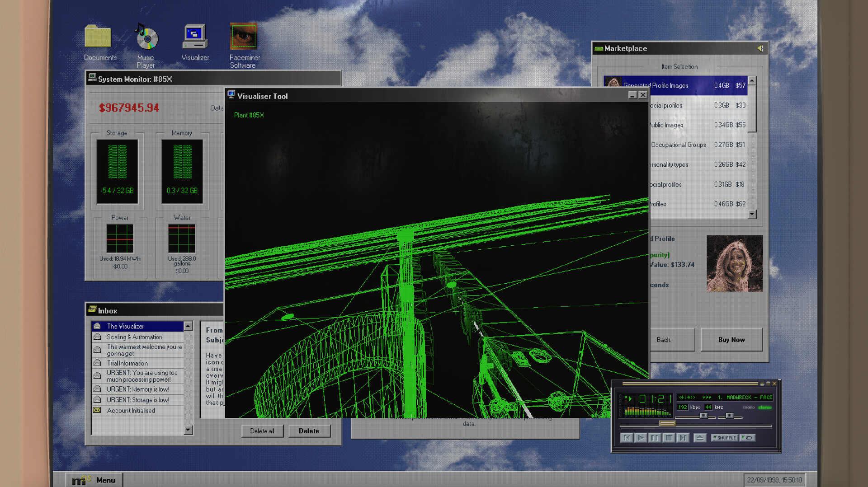The height and width of the screenshot is (487, 868).
Task: Skip to previous track in music player
Action: (627, 437)
